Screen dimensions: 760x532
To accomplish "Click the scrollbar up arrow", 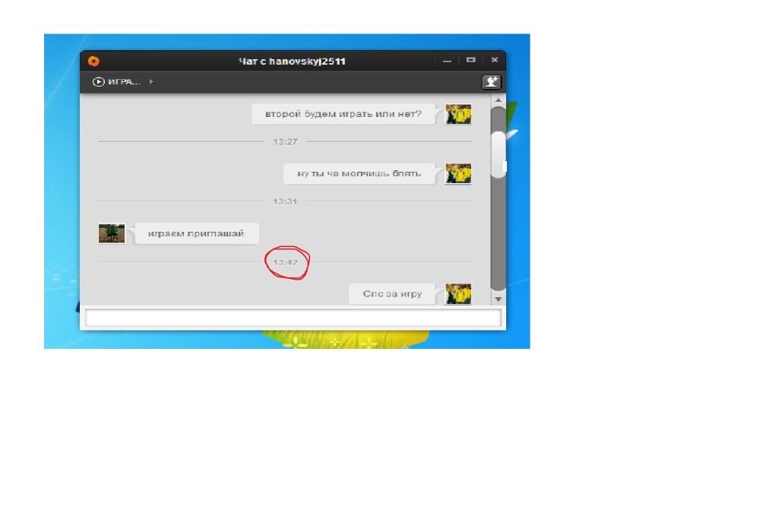I will [498, 100].
